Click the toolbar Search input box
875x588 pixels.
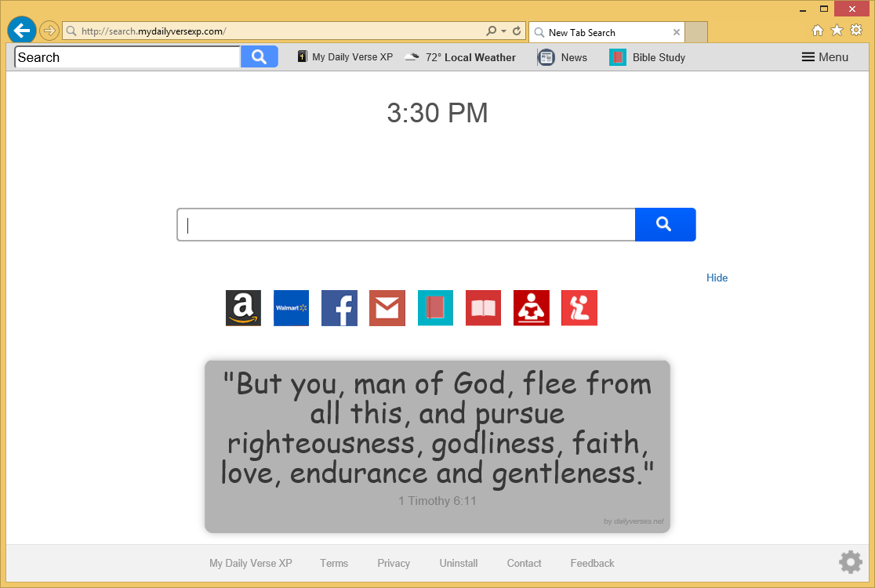pos(128,57)
